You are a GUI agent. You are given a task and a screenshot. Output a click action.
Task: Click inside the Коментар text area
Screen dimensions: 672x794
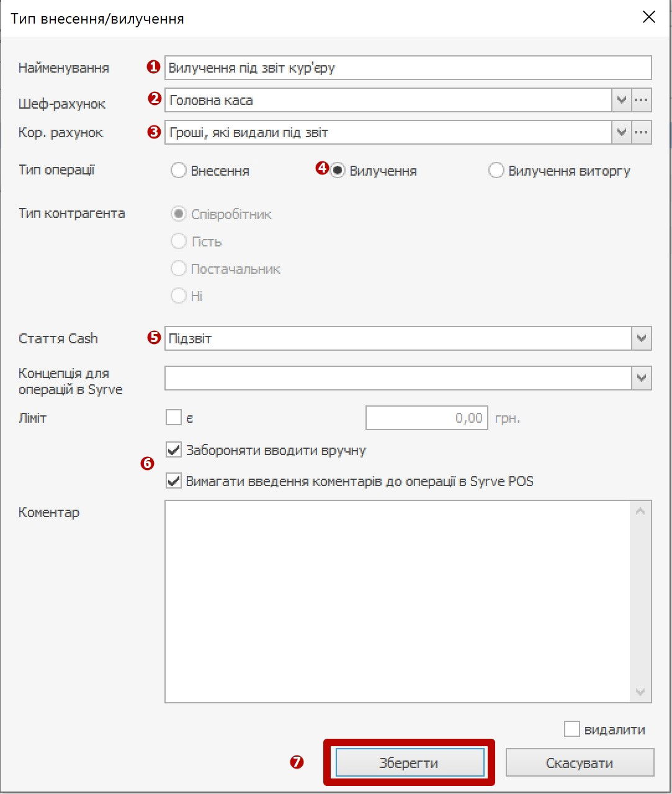(397, 601)
